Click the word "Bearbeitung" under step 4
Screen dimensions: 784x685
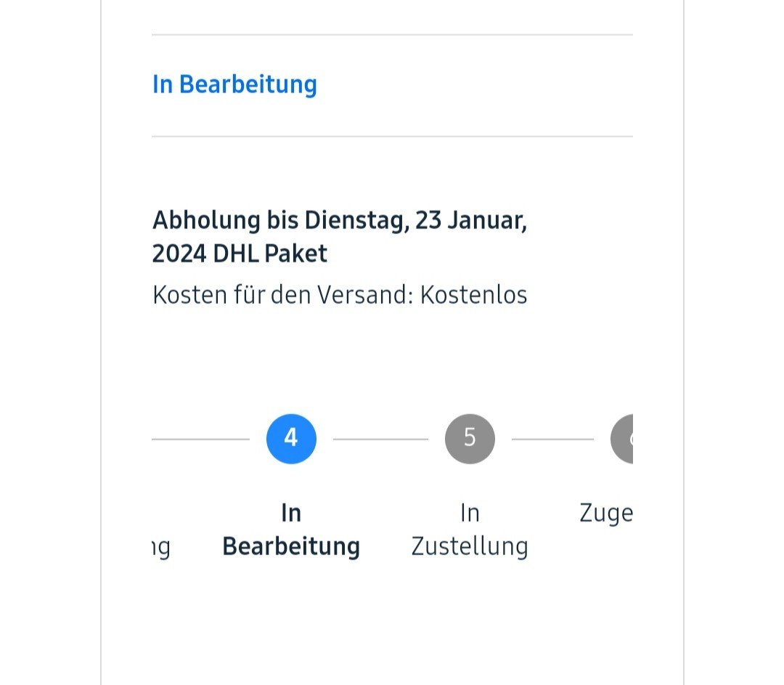[x=291, y=546]
